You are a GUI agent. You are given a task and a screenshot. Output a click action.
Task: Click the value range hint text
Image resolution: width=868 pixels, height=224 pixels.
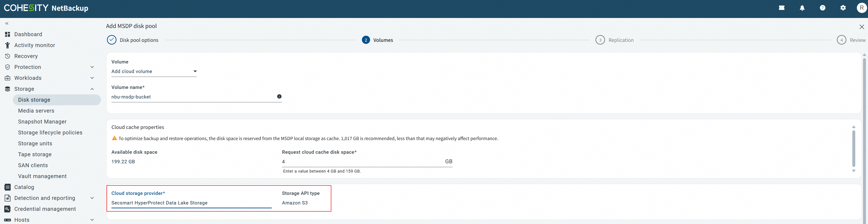(x=322, y=171)
